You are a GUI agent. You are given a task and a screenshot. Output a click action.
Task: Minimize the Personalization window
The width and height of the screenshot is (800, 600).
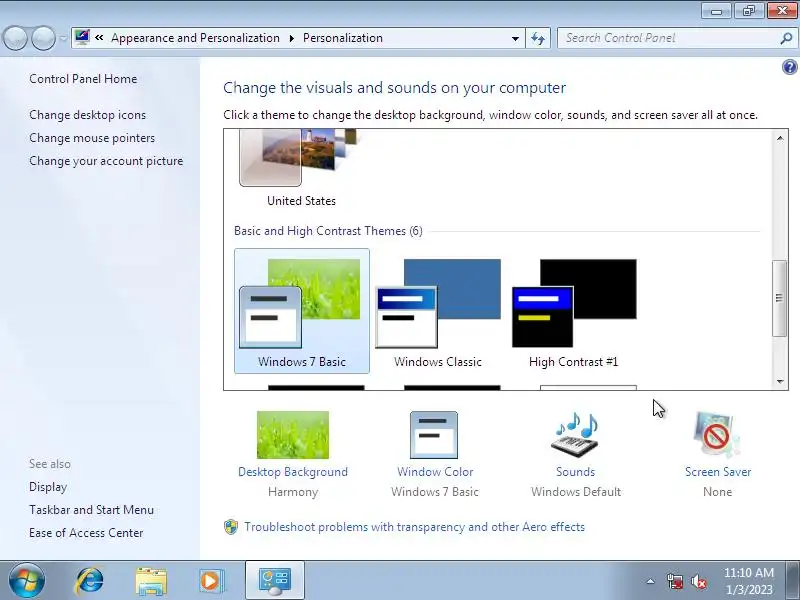717,11
